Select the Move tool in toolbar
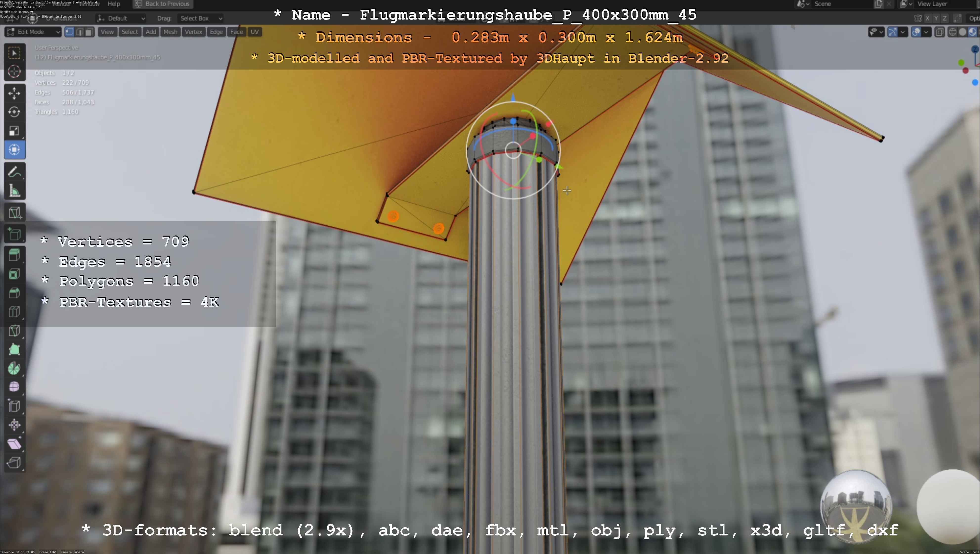980x554 pixels. (x=14, y=93)
